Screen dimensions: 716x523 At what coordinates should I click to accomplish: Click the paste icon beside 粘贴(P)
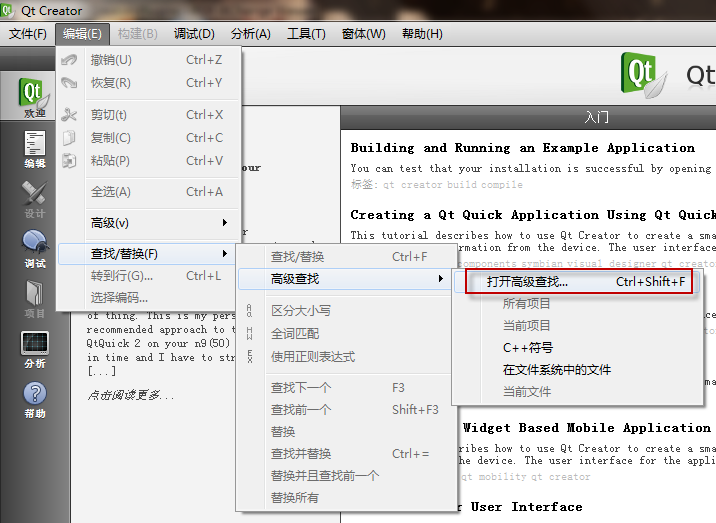pyautogui.click(x=69, y=160)
